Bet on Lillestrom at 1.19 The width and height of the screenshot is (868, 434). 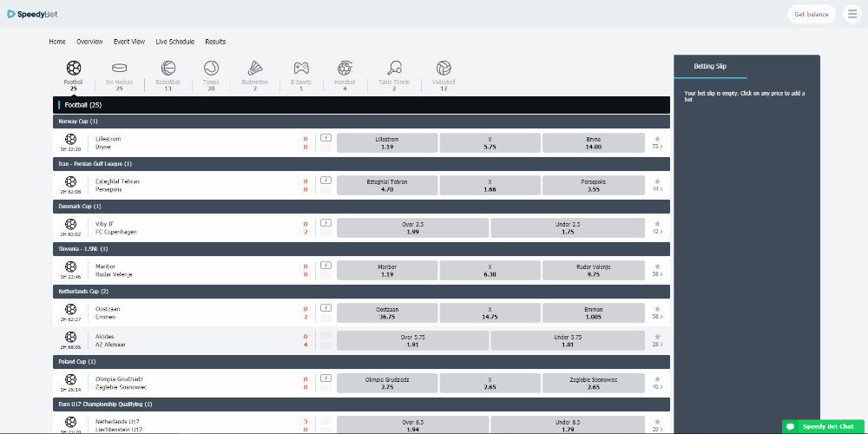tap(387, 143)
